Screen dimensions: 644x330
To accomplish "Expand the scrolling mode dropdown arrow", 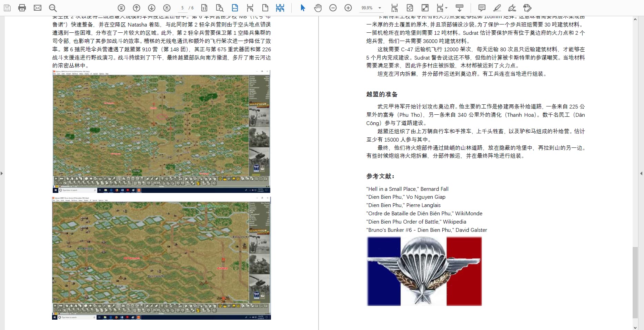I will click(x=446, y=8).
